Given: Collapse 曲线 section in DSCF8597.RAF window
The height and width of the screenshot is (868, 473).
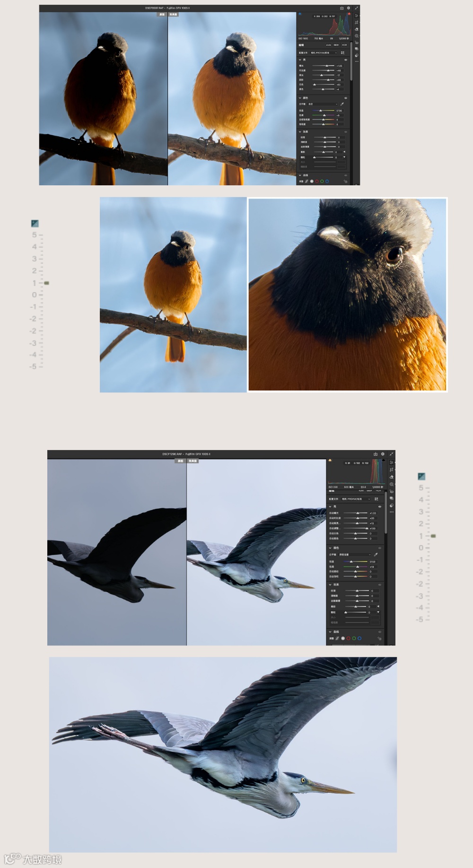Looking at the screenshot, I should 300,175.
